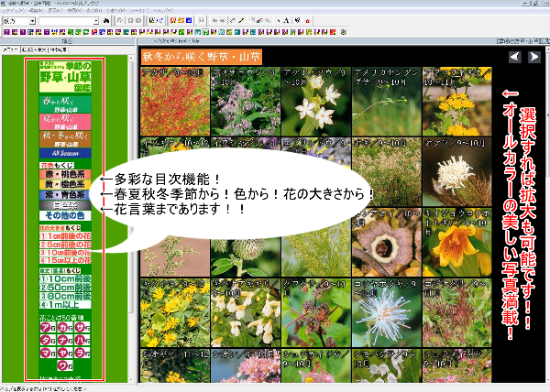Click the 秋冬から咲く野草・山草 orange heading
This screenshot has height=392, width=550.
[x=202, y=57]
